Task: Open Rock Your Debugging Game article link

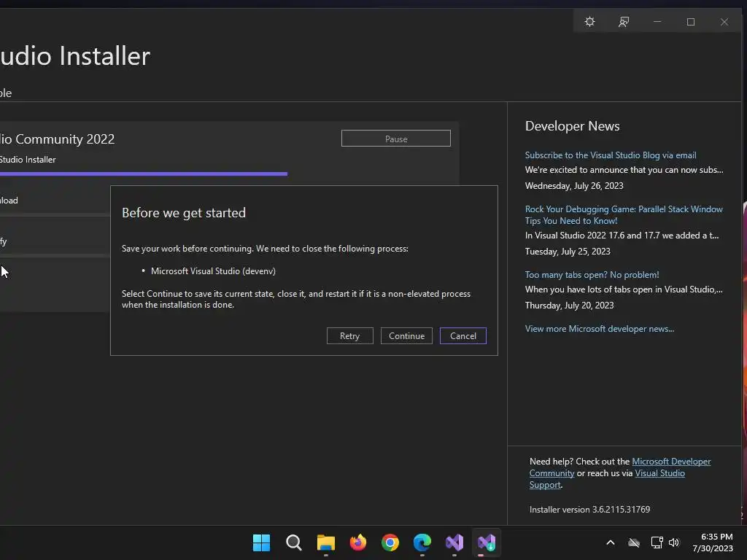Action: [x=624, y=215]
